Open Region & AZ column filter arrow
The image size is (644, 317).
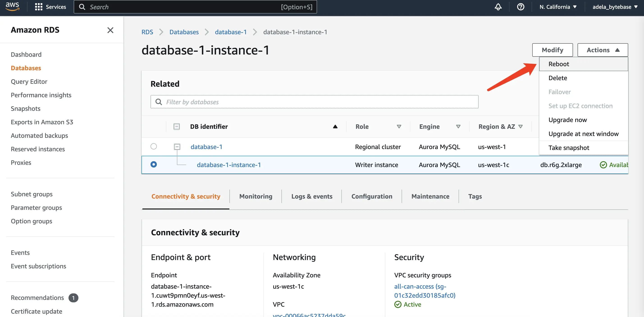(x=521, y=127)
